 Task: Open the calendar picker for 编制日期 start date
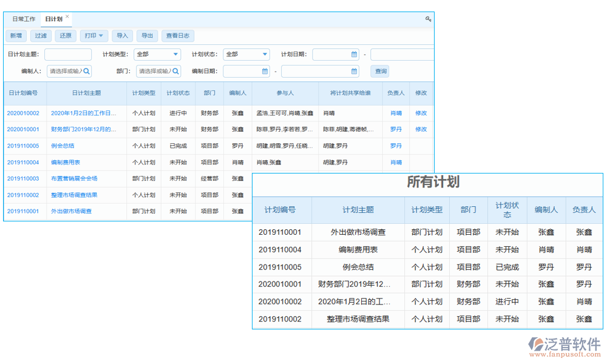[264, 71]
